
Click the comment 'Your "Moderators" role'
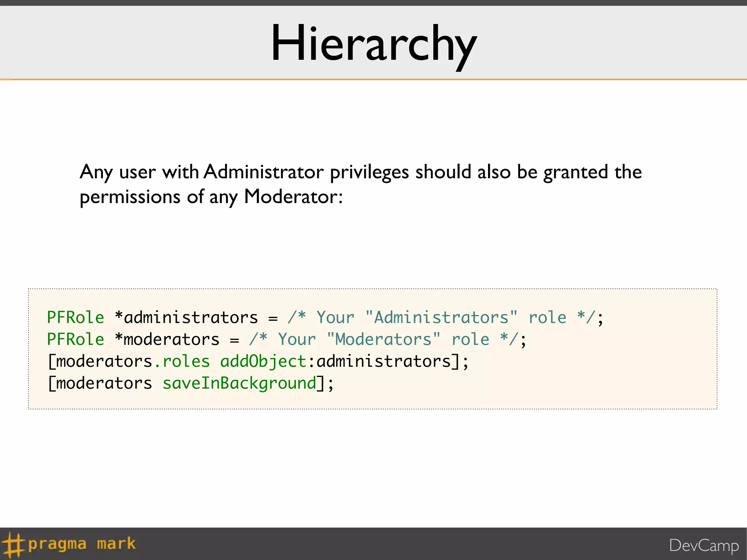coord(384,339)
